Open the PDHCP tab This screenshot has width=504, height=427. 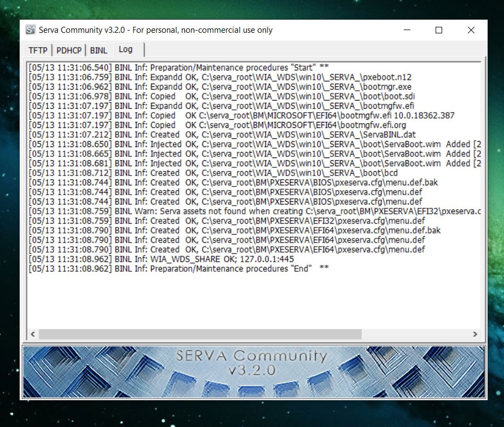[69, 50]
